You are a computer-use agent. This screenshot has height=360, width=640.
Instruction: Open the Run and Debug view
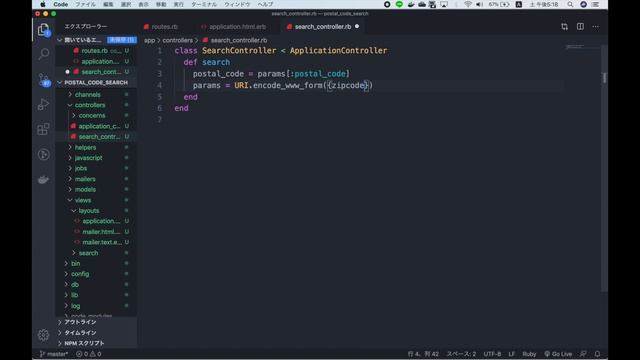coord(44,104)
